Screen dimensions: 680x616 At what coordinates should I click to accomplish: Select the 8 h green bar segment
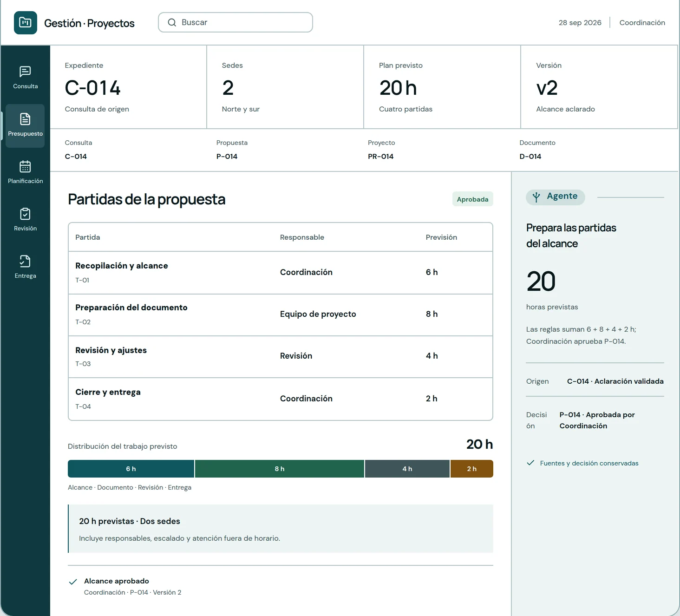(x=280, y=469)
